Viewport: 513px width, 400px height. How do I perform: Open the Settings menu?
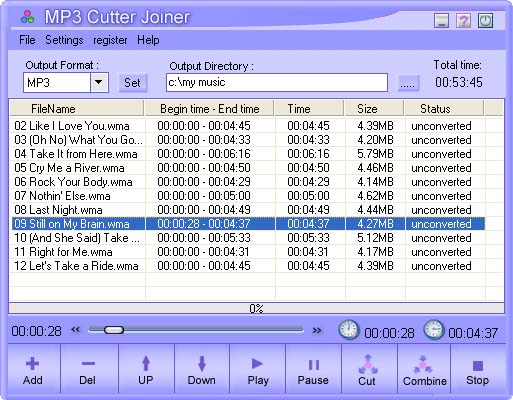pyautogui.click(x=64, y=40)
